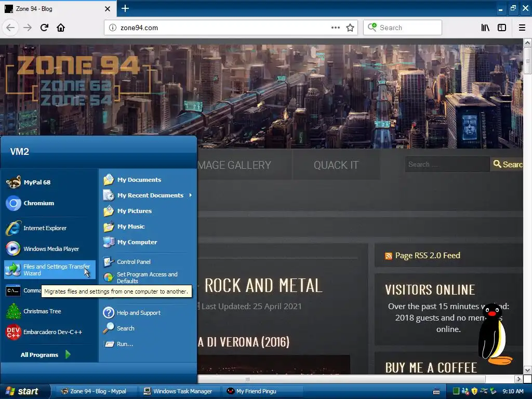The height and width of the screenshot is (399, 532).
Task: Open Control Panel
Action: [x=148, y=262]
